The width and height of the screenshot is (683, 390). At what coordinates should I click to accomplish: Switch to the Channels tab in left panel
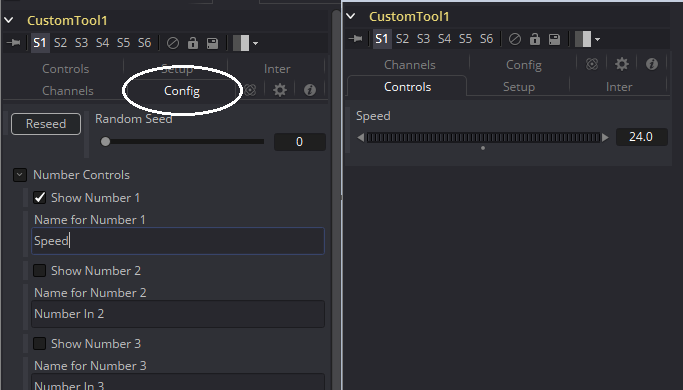[x=68, y=91]
